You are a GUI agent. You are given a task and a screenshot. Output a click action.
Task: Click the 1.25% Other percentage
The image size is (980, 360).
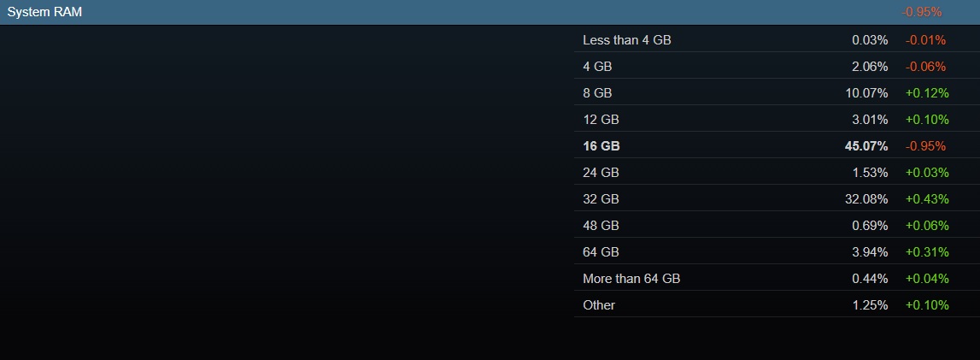point(870,305)
